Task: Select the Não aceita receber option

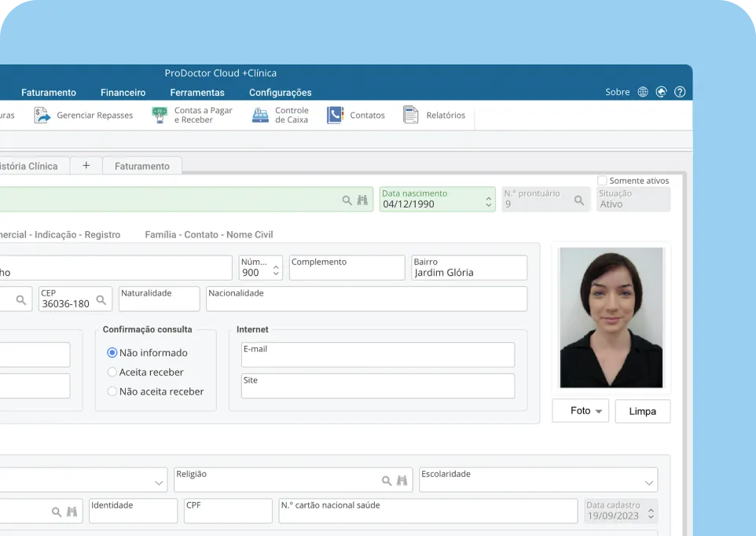Action: pyautogui.click(x=112, y=391)
